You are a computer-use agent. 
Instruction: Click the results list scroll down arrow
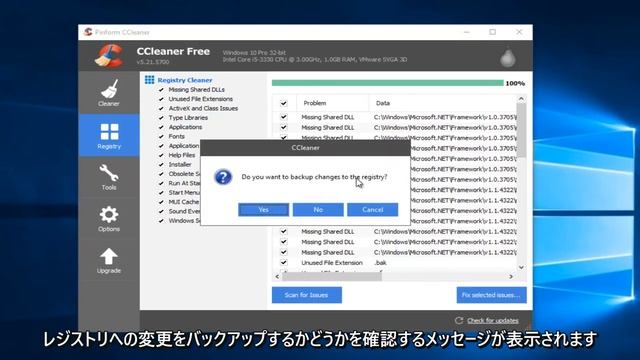coord(521,267)
